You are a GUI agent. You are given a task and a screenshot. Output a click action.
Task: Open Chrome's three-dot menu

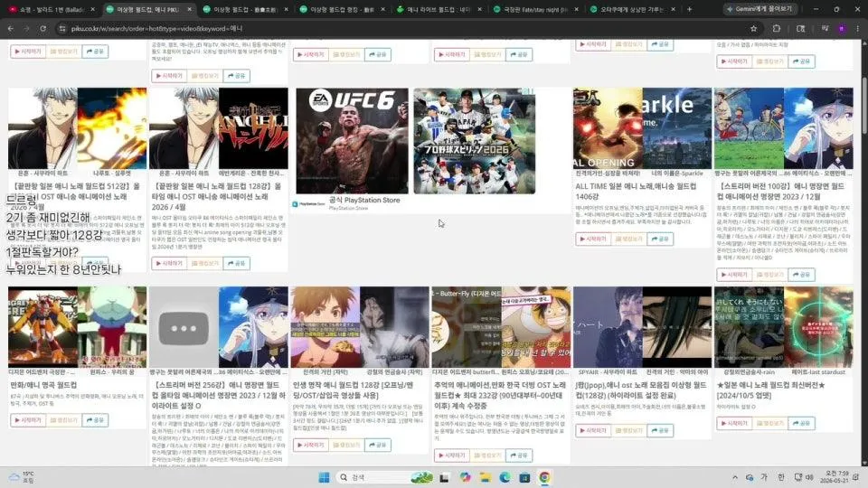coord(857,28)
